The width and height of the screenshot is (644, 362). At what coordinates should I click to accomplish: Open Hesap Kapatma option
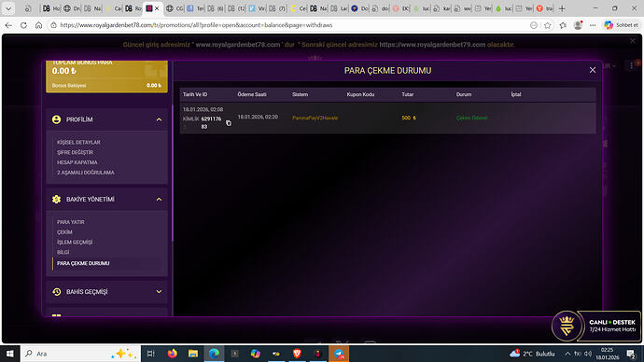[77, 162]
